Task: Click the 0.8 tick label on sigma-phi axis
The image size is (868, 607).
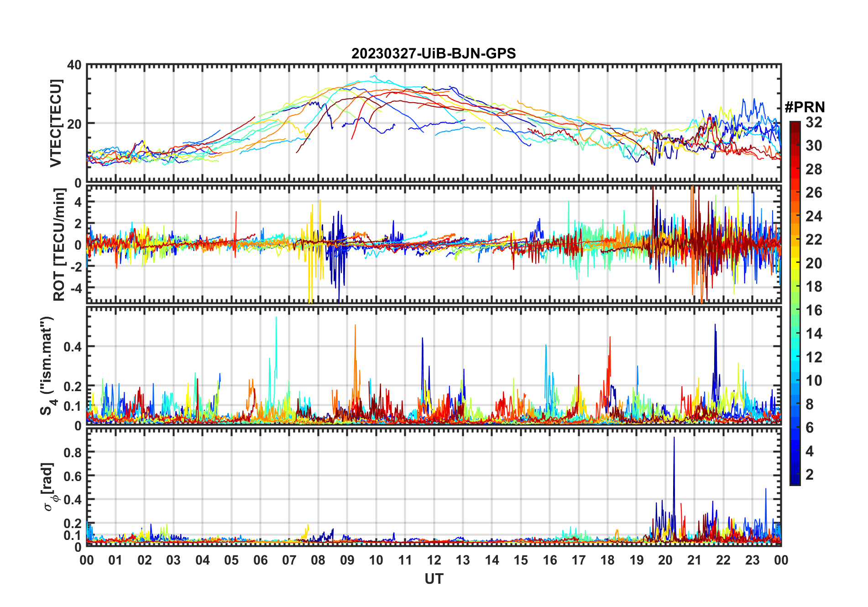Action: pos(72,452)
